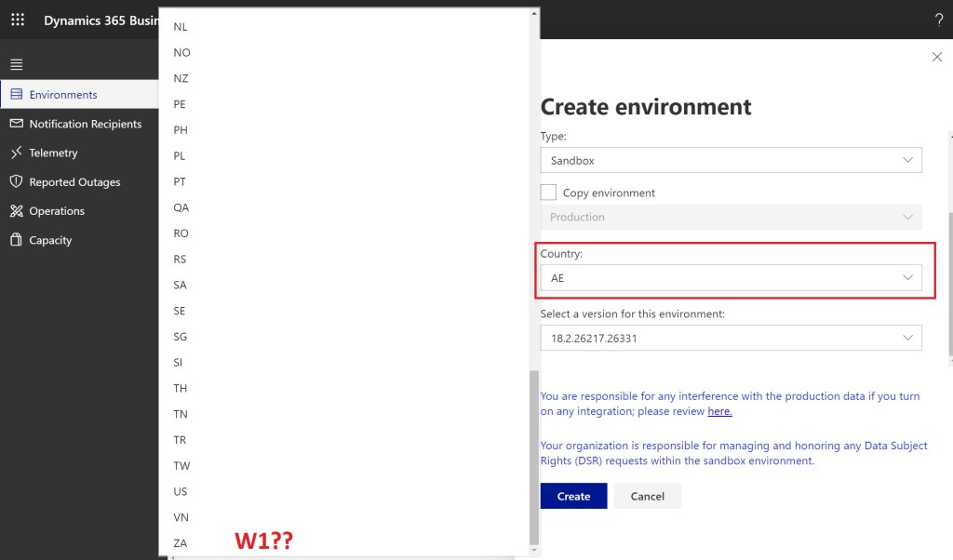953x560 pixels.
Task: Click the help question mark icon
Action: (x=938, y=20)
